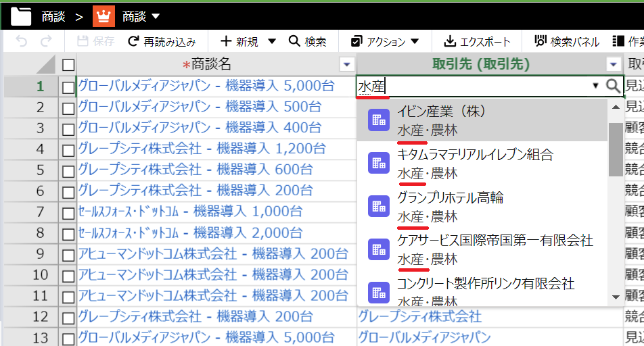Click the orange crown 商談 icon
The width and height of the screenshot is (644, 346).
click(x=103, y=16)
